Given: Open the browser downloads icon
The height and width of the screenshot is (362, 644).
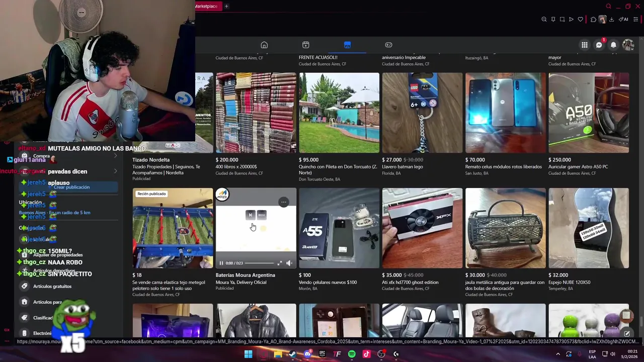Looking at the screenshot, I should 611,19.
